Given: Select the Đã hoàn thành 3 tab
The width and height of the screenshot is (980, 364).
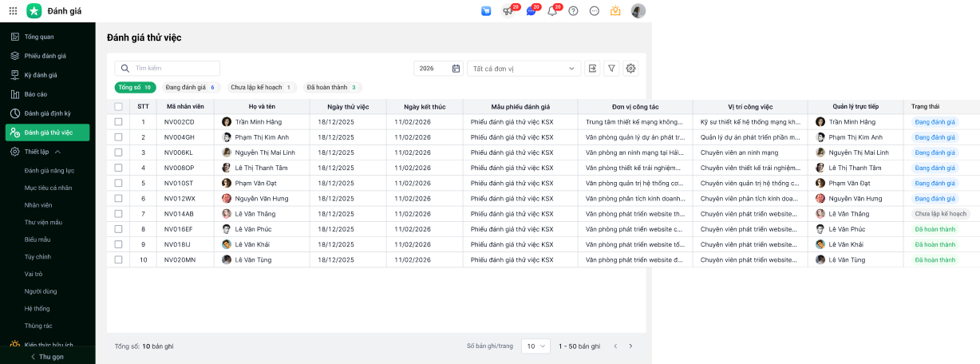Looking at the screenshot, I should tap(331, 87).
